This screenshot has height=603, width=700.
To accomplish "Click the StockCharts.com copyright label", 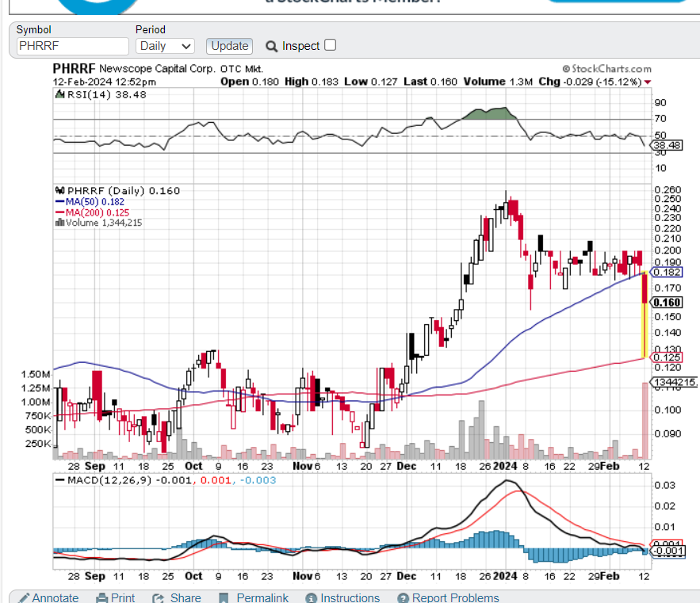I will pyautogui.click(x=607, y=69).
